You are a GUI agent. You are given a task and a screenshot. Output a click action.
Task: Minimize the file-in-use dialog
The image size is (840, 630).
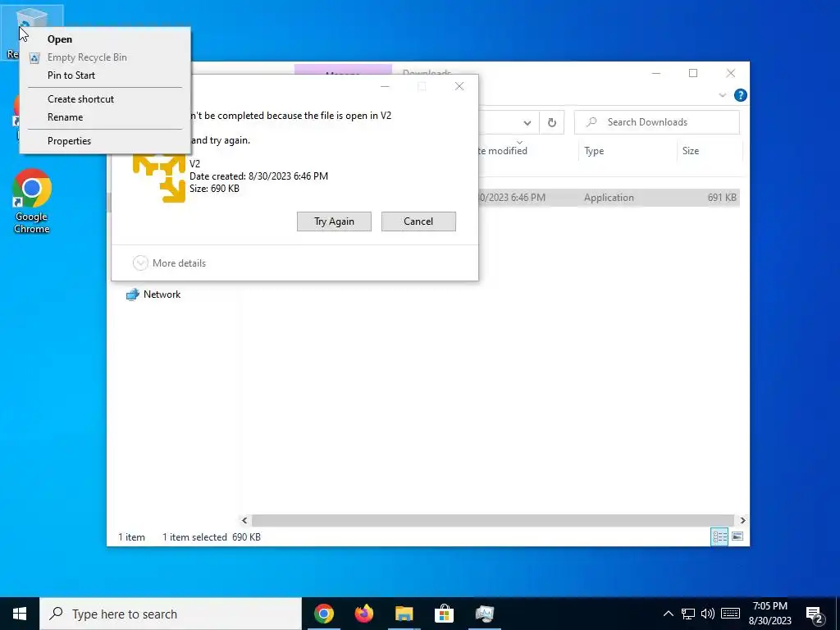coord(385,86)
